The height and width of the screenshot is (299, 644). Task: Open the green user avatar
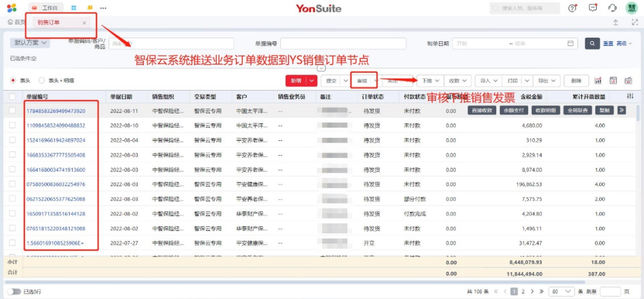[x=631, y=8]
